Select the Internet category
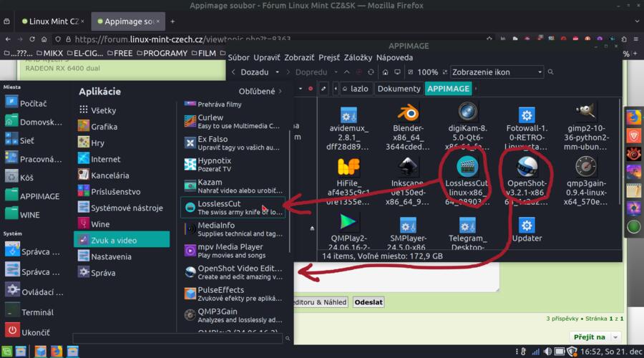 [x=106, y=159]
